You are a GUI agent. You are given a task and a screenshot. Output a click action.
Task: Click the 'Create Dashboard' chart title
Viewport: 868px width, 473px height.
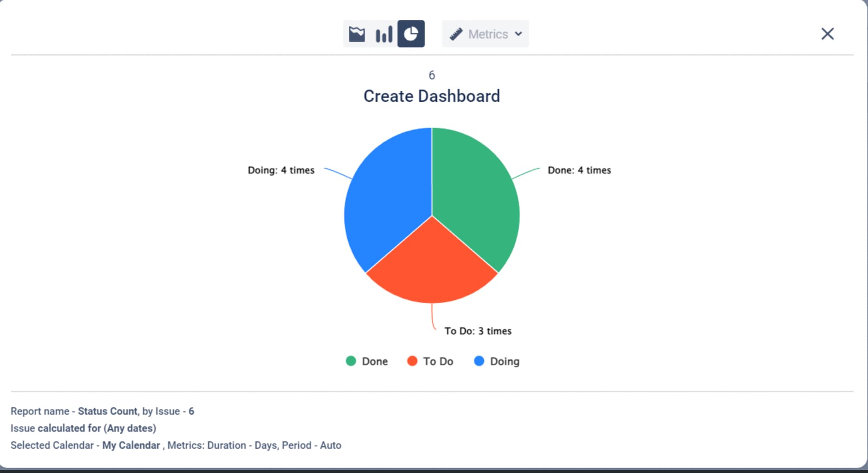click(432, 96)
